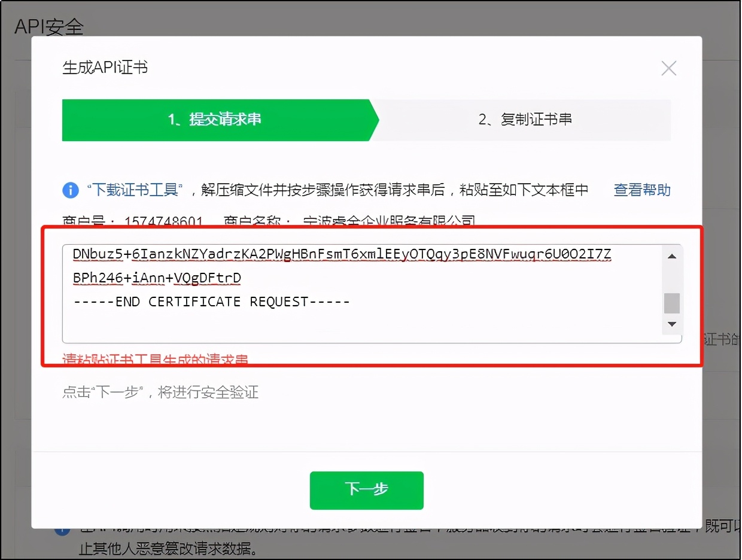The height and width of the screenshot is (560, 742).
Task: Click the scrollbar down arrow in the textbox
Action: (x=671, y=324)
